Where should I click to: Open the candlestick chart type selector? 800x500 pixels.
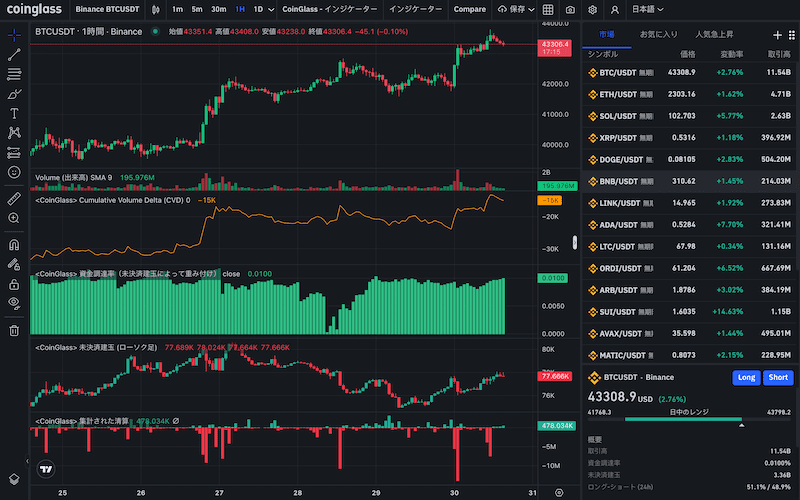click(x=156, y=9)
